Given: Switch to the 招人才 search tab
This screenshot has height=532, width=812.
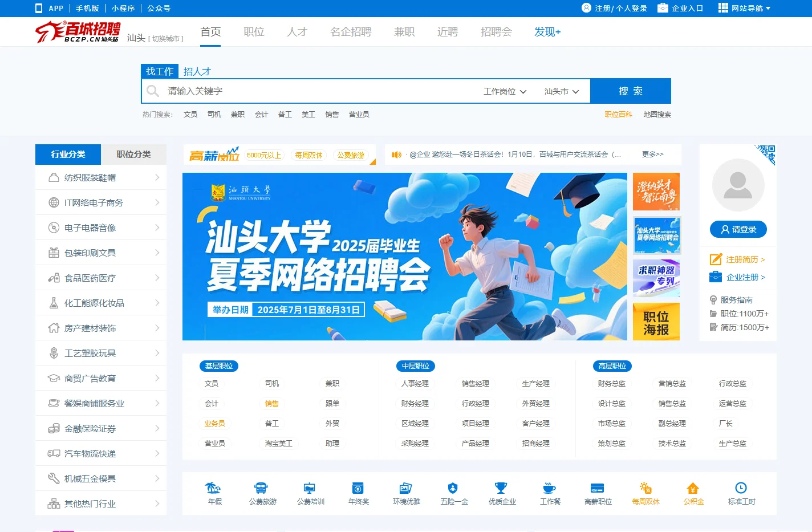Looking at the screenshot, I should pyautogui.click(x=197, y=71).
